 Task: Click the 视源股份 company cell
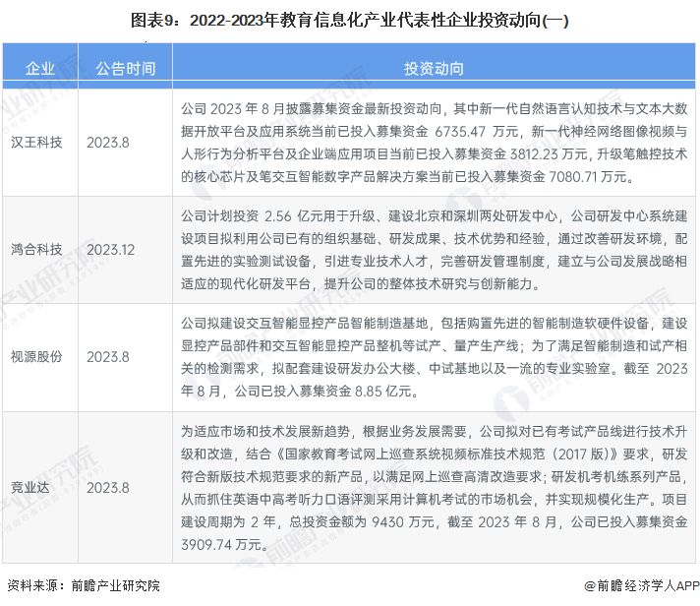36,357
